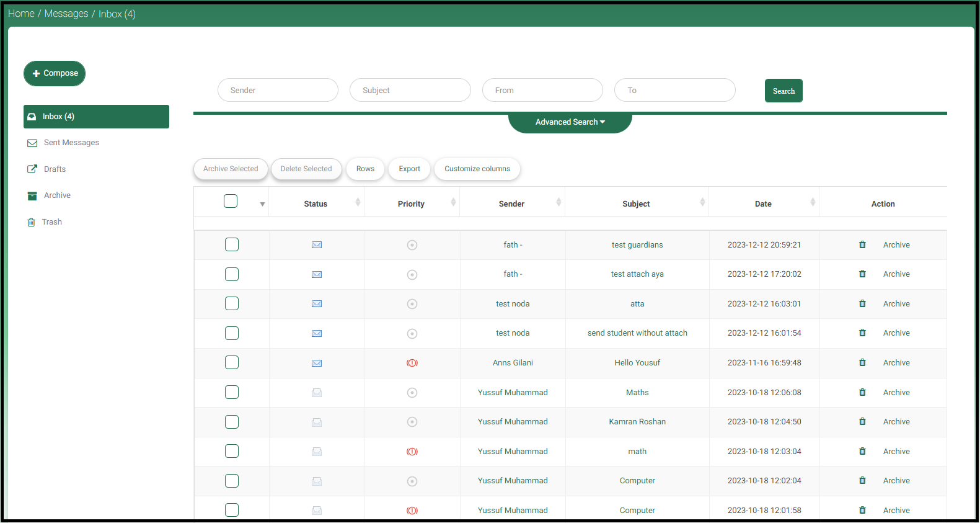Go to Home in breadcrumb

tap(21, 14)
